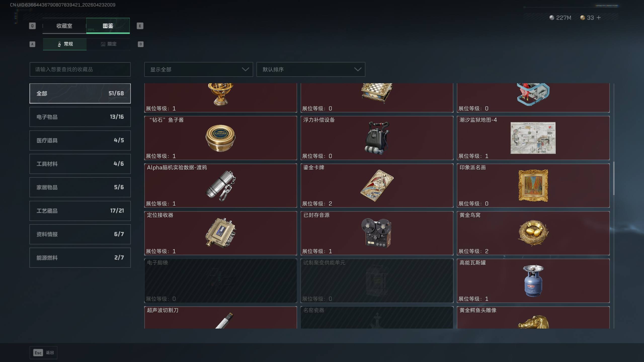The width and height of the screenshot is (644, 362).
Task: Select the gilded card item icon
Action: click(377, 186)
